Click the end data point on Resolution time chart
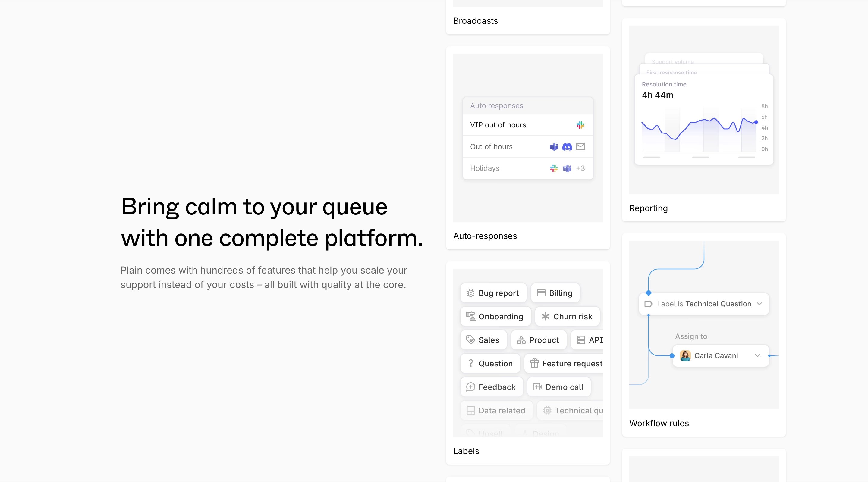 point(756,122)
